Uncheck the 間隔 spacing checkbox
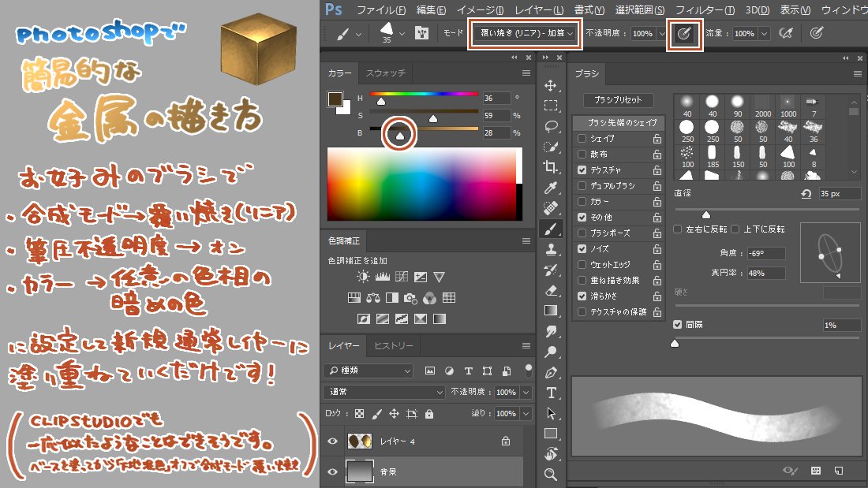This screenshot has width=868, height=488. point(678,324)
